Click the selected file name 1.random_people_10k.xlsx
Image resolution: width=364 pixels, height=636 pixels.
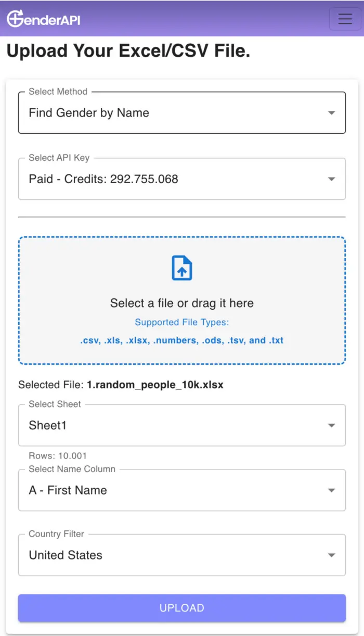[154, 385]
